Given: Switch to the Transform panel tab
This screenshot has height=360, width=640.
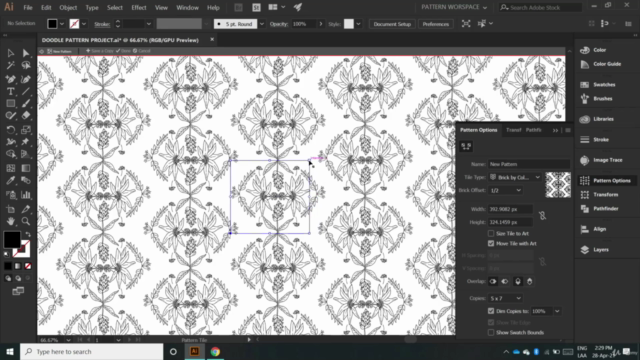Looking at the screenshot, I should click(513, 130).
